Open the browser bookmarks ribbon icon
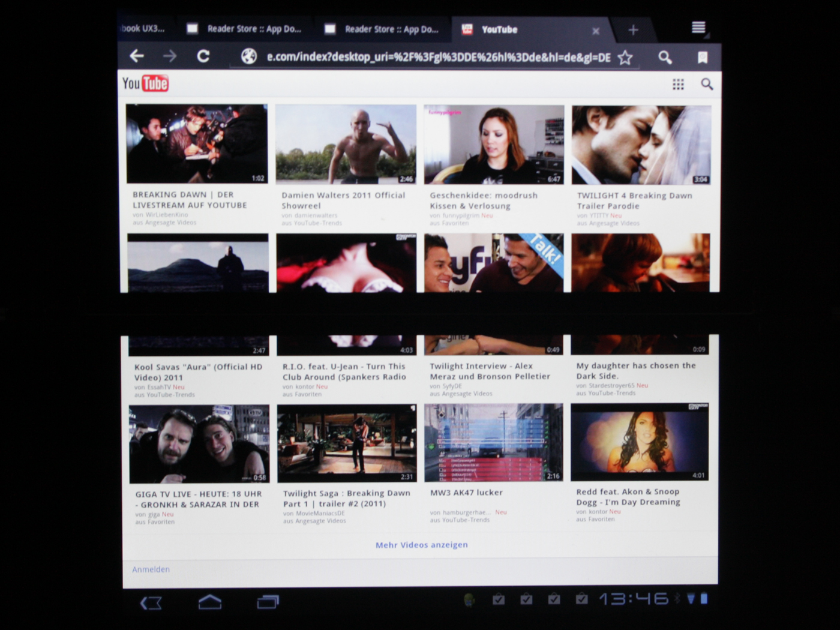Screen dimensions: 840x630 tap(702, 58)
